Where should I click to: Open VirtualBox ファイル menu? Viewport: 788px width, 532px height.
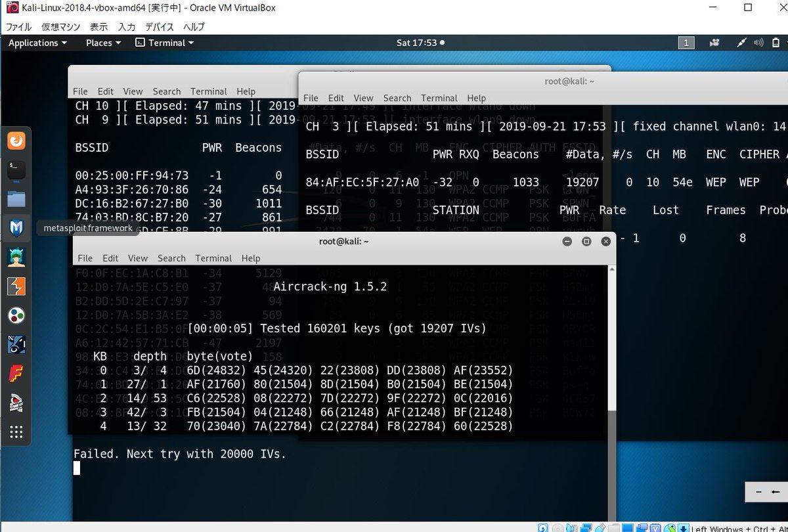19,27
